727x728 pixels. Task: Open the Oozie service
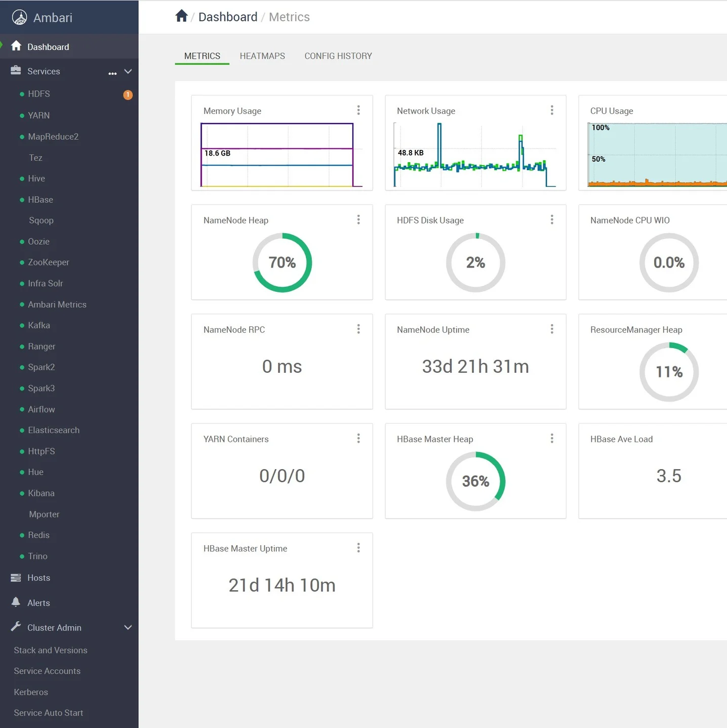pyautogui.click(x=38, y=242)
